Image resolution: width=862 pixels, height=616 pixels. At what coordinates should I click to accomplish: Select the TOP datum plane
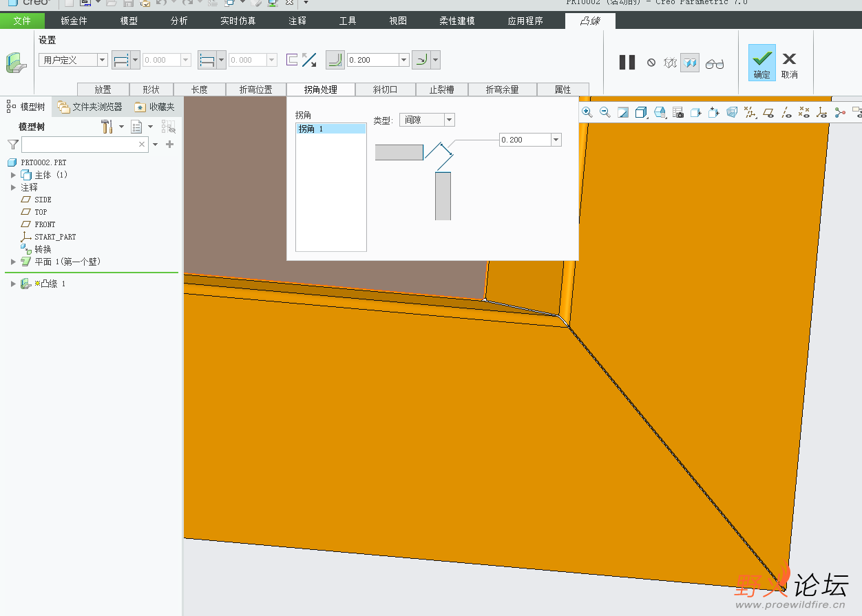click(41, 212)
